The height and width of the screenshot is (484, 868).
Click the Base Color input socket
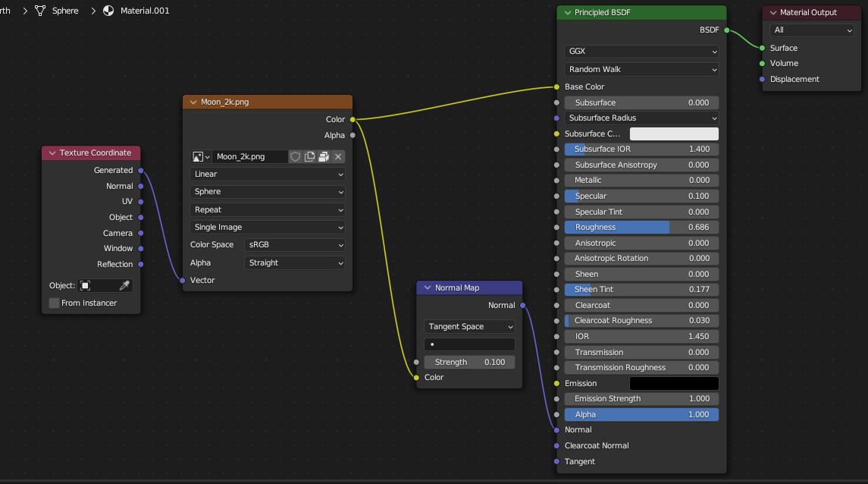tap(557, 87)
